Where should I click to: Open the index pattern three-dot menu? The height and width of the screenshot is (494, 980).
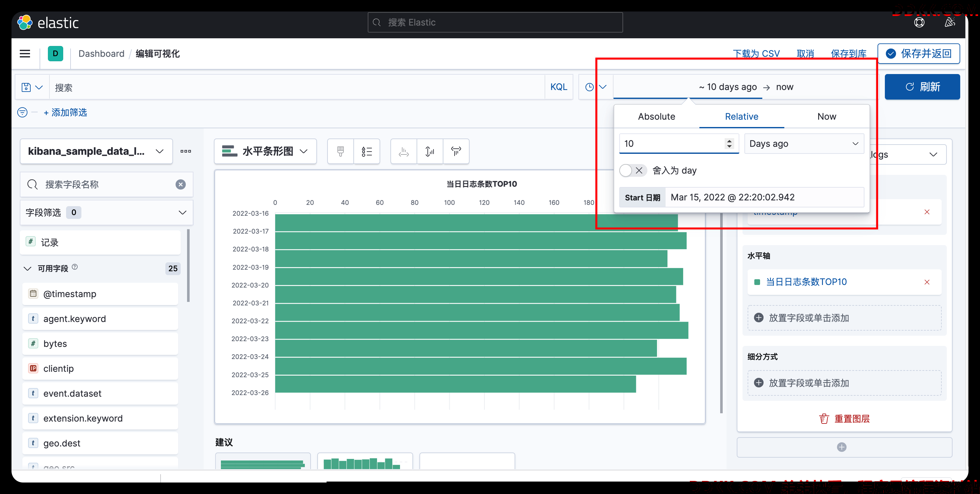click(x=186, y=151)
